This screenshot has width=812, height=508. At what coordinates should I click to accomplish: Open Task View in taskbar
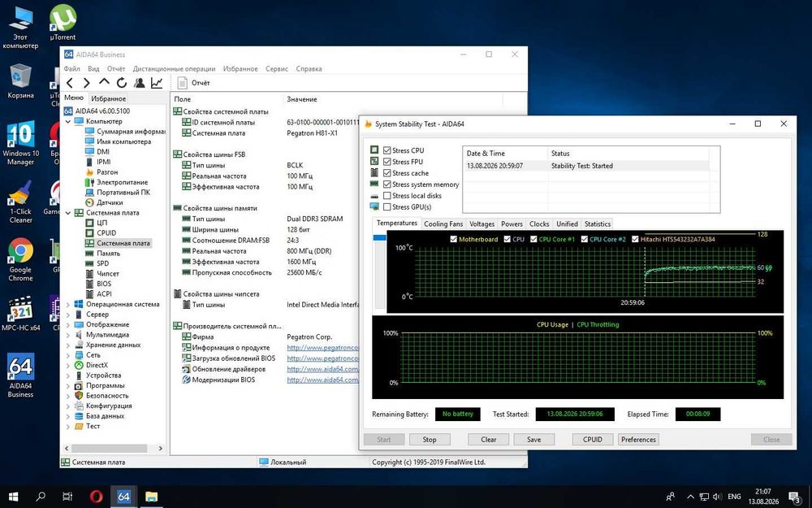(x=67, y=496)
